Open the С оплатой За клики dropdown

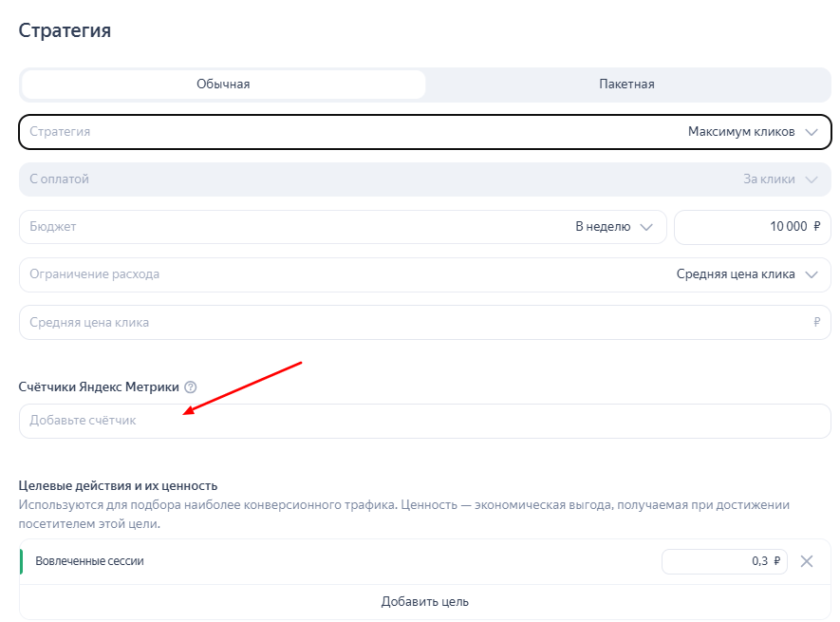click(425, 179)
